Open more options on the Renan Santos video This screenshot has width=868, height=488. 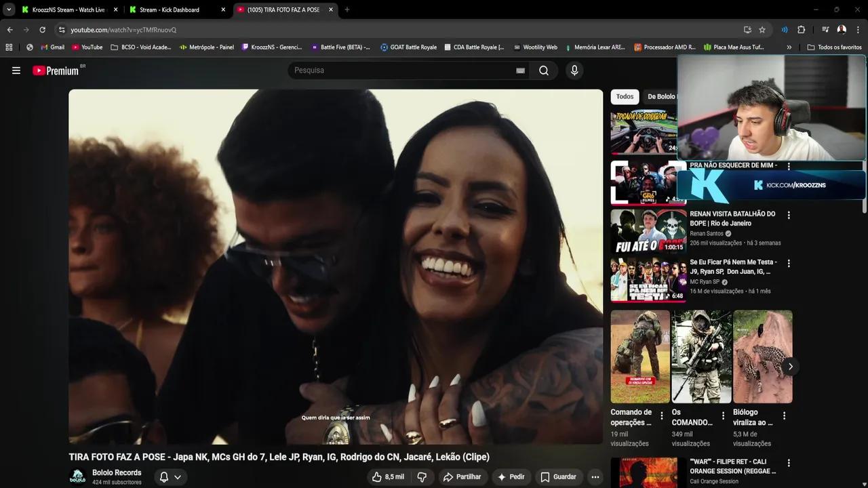point(789,214)
